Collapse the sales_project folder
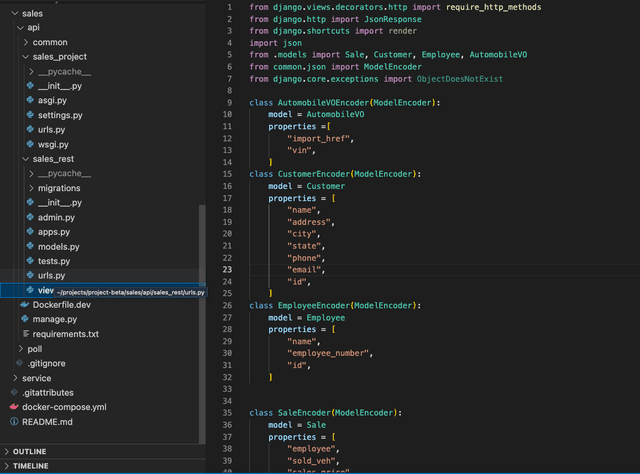Viewport: 640px width, 474px height. tap(59, 57)
